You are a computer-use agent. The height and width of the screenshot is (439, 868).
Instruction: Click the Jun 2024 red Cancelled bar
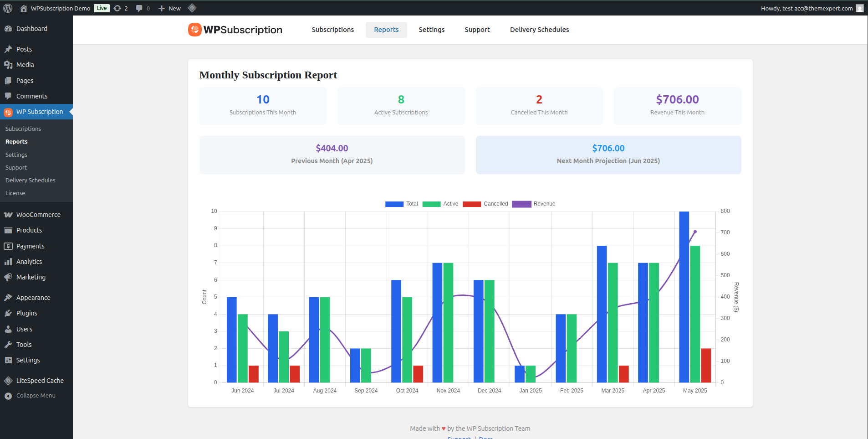tap(254, 374)
